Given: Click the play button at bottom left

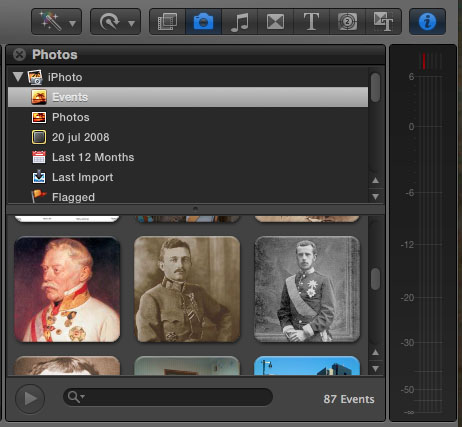Looking at the screenshot, I should (30, 399).
